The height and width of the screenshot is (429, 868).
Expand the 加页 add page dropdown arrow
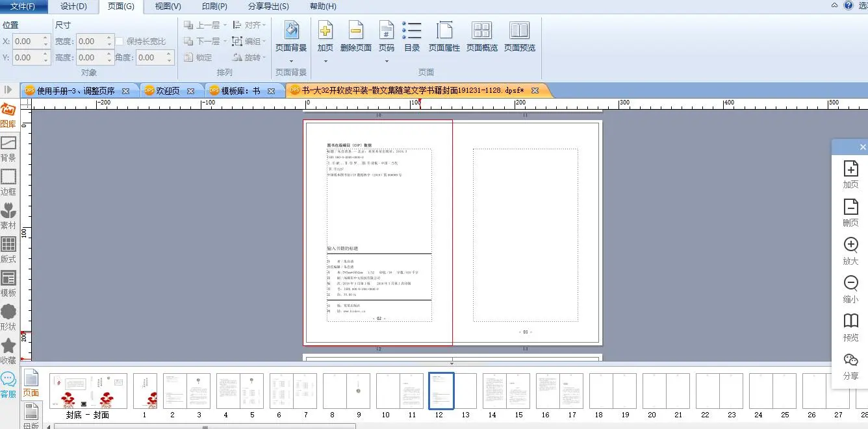click(325, 62)
